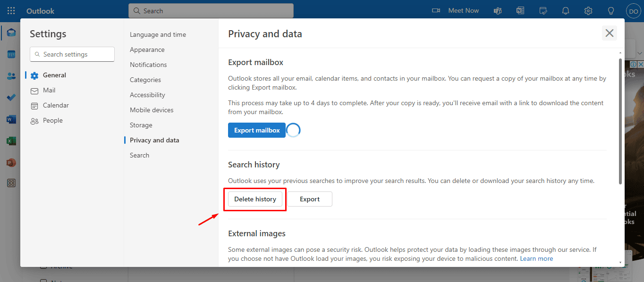The height and width of the screenshot is (282, 644).
Task: Open Excel app in left rail
Action: tap(11, 141)
